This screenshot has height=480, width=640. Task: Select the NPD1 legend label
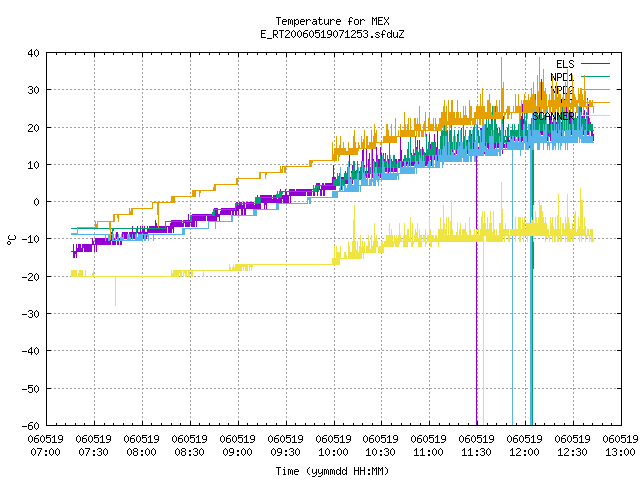click(x=562, y=77)
